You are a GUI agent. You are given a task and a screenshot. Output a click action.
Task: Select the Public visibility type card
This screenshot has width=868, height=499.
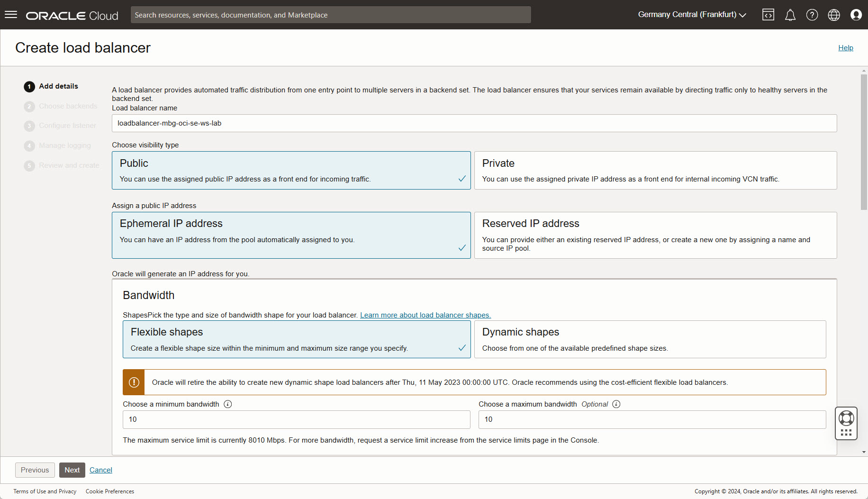[x=291, y=171]
